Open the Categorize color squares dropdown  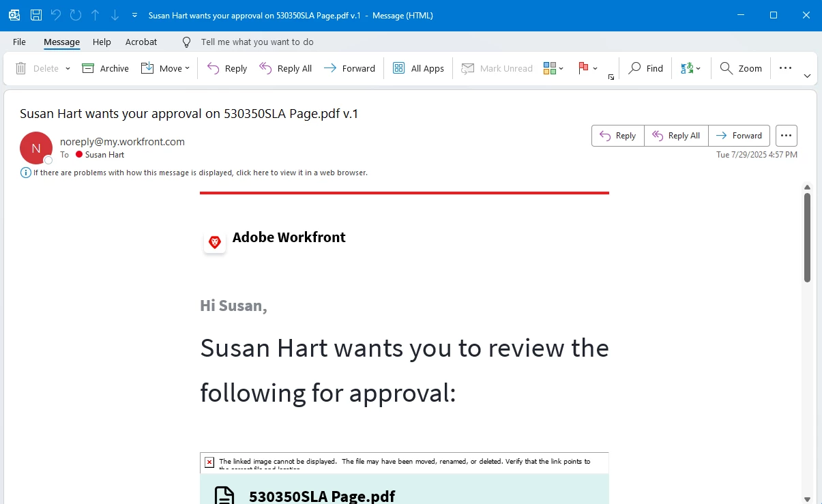553,68
